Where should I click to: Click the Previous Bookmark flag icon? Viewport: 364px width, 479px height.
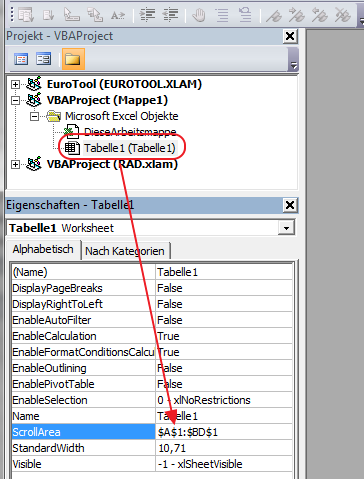[x=320, y=15]
